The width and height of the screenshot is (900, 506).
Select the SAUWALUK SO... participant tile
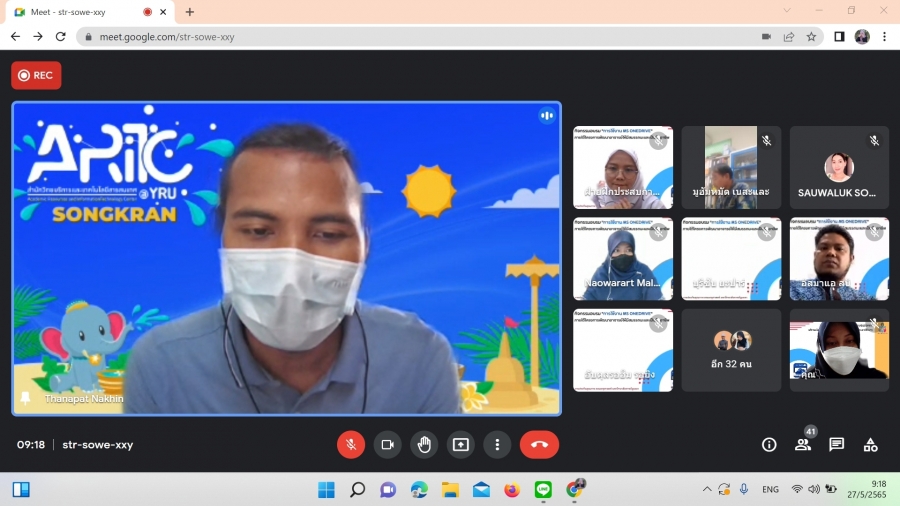839,167
